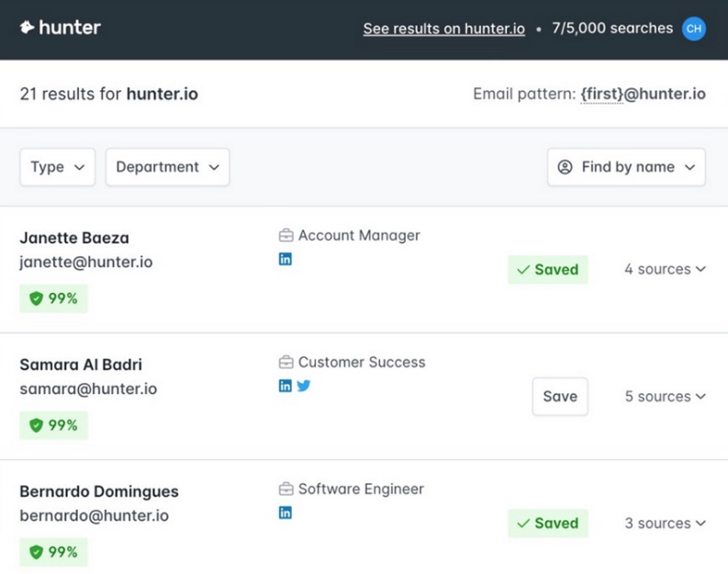The height and width of the screenshot is (574, 728).
Task: Open the CH account avatar
Action: tap(694, 28)
